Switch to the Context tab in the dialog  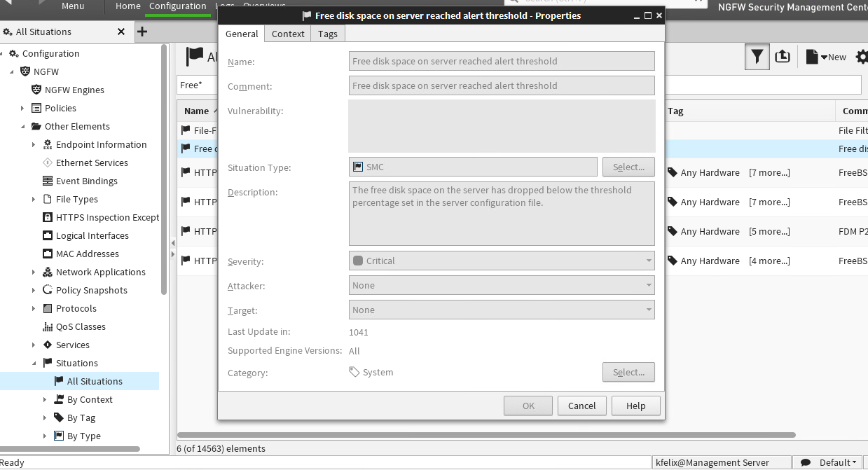[287, 33]
